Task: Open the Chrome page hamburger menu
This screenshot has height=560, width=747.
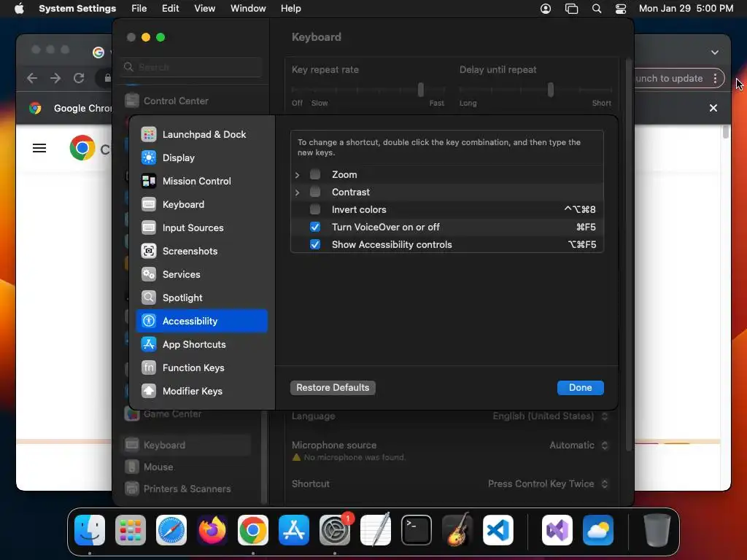Action: pyautogui.click(x=39, y=148)
